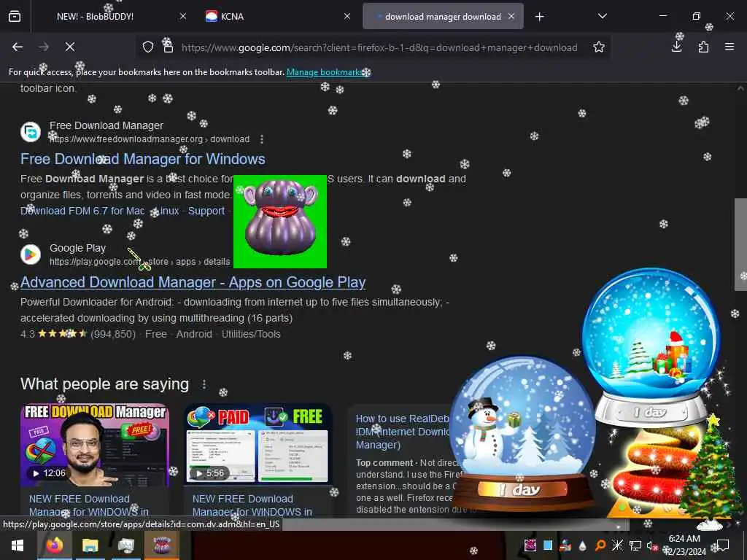Stop loading the page
The width and height of the screenshot is (747, 560).
click(69, 47)
